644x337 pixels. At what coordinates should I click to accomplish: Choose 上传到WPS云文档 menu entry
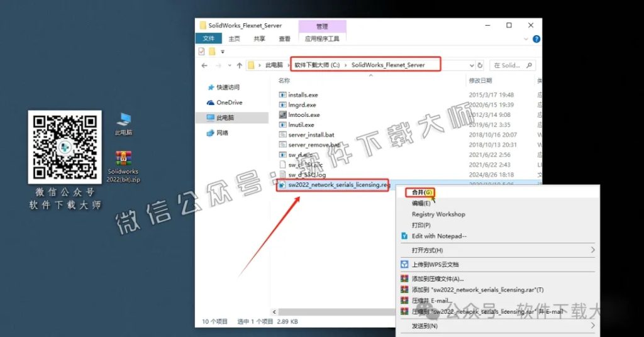pos(435,264)
